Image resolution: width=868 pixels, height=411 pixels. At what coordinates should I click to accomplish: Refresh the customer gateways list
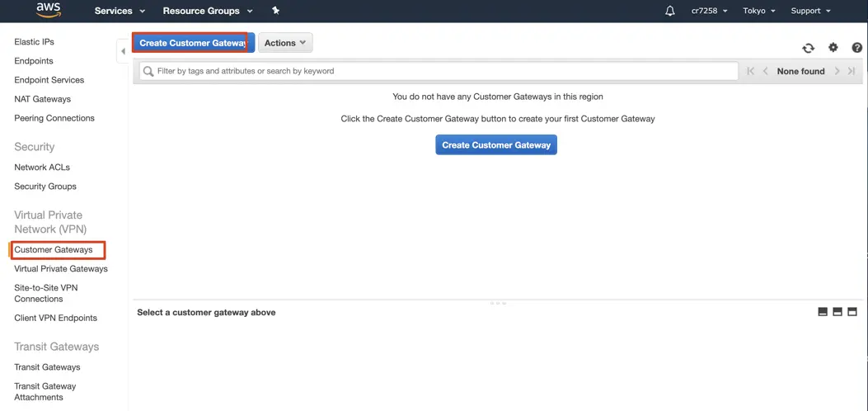coord(808,48)
